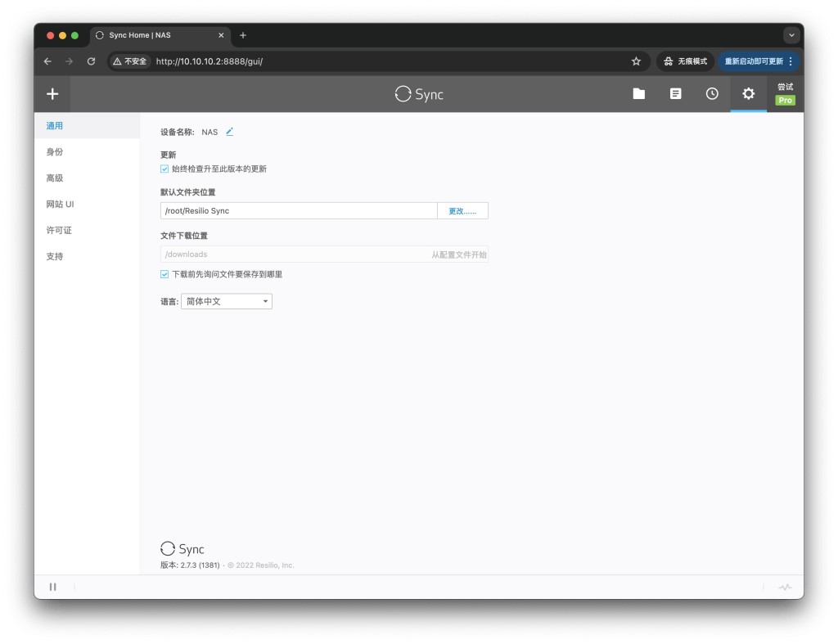Select the 高级 settings tab

pyautogui.click(x=87, y=178)
